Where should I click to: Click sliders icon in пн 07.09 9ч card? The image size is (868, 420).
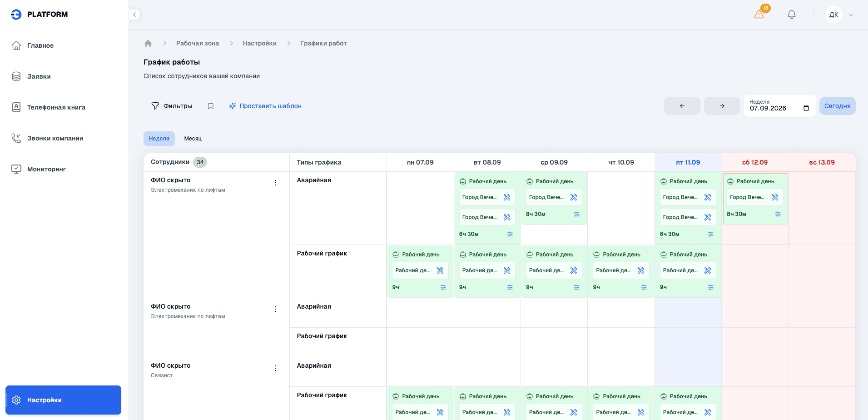(x=443, y=287)
